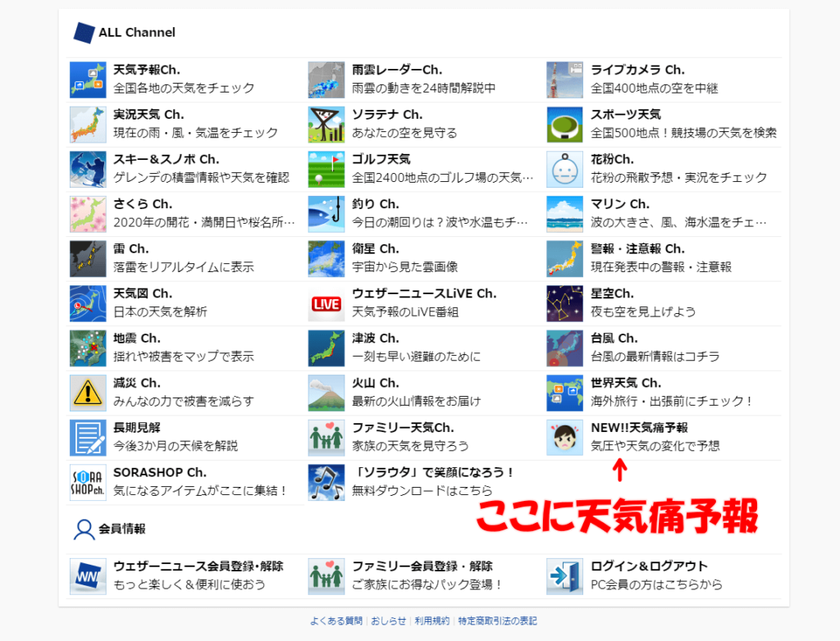This screenshot has height=641, width=840.
Task: Open the ファミリー会員登録 family icon
Action: click(326, 576)
